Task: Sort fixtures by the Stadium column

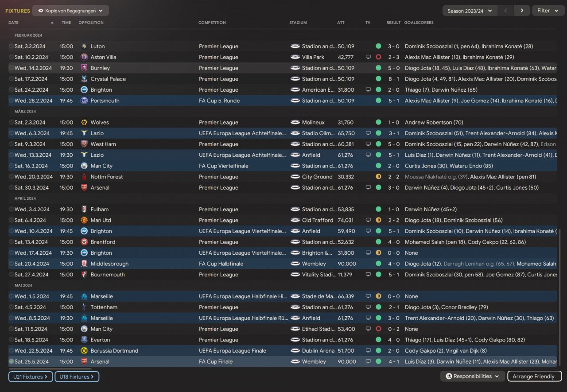Action: point(298,23)
